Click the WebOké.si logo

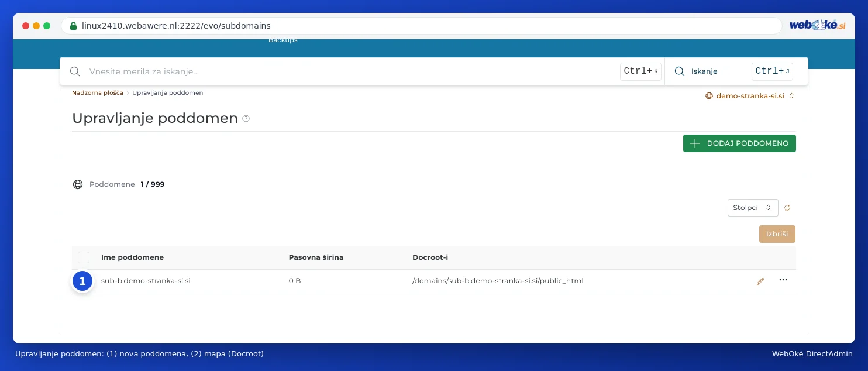point(817,25)
